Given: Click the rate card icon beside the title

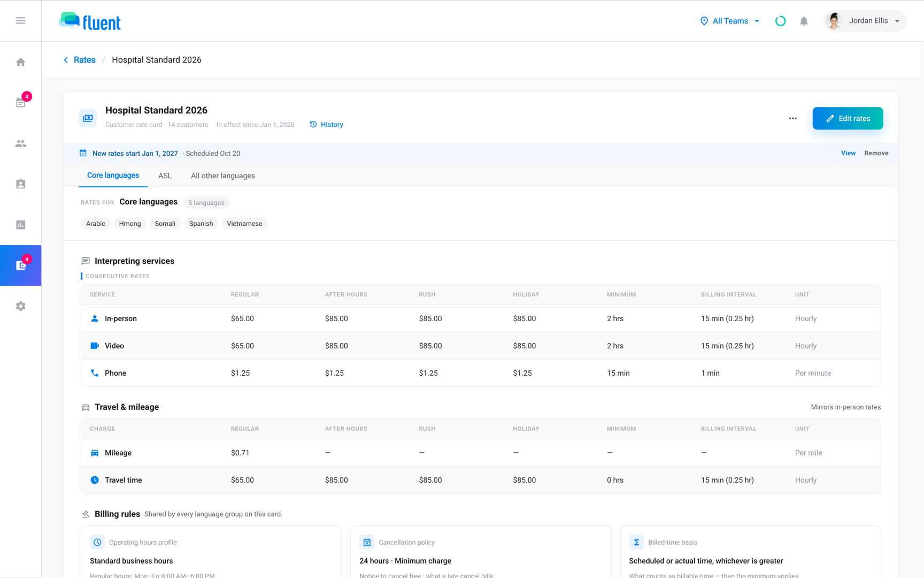Looking at the screenshot, I should click(88, 118).
